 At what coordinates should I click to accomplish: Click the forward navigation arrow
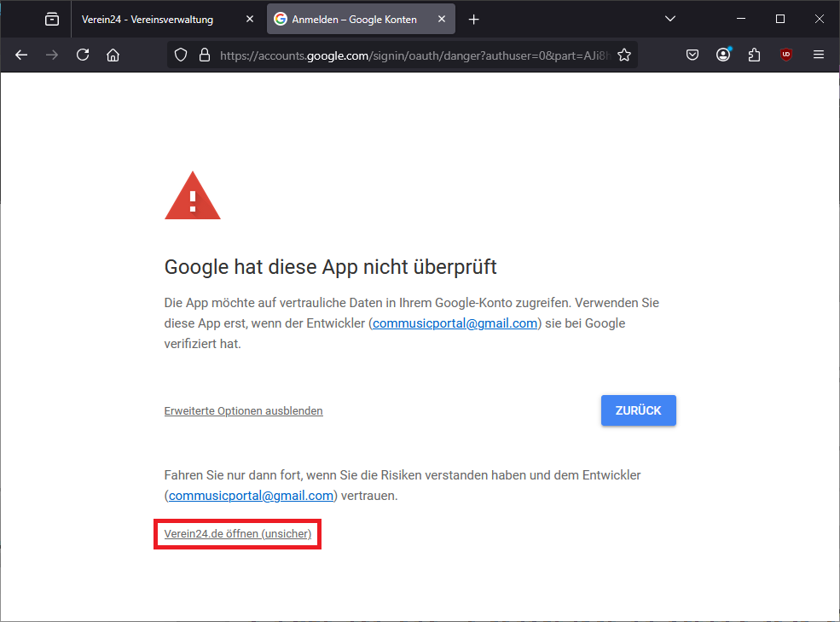click(52, 55)
